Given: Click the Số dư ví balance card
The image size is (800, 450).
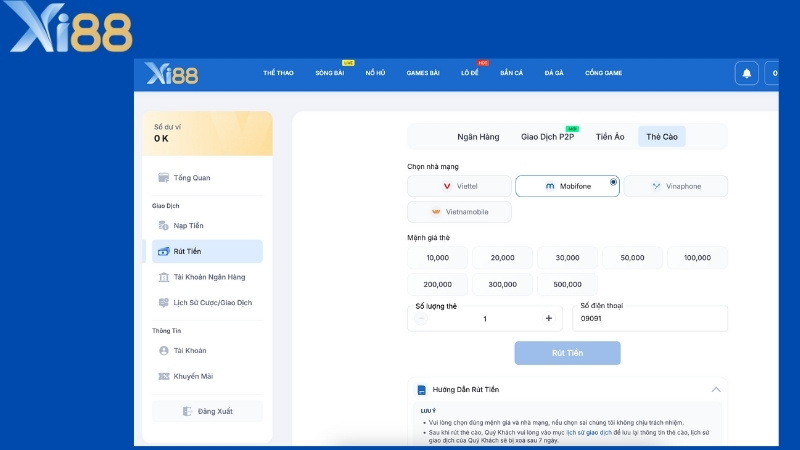Looking at the screenshot, I should [x=207, y=133].
